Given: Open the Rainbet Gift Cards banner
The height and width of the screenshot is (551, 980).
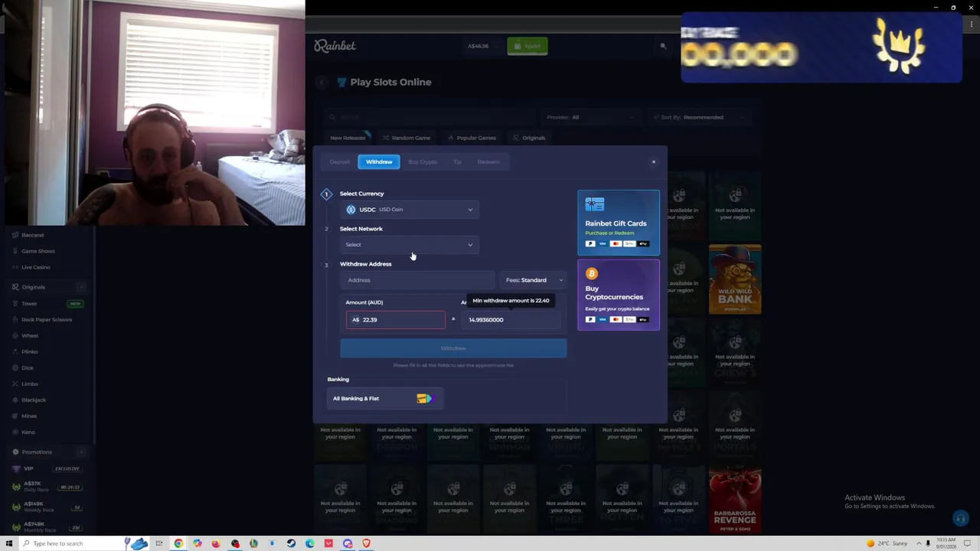Looking at the screenshot, I should point(619,223).
